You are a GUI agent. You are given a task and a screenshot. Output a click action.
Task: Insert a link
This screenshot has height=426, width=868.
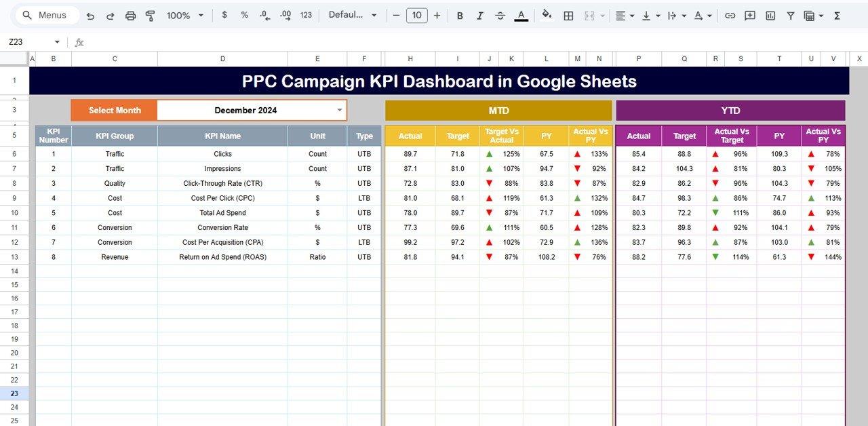[730, 14]
